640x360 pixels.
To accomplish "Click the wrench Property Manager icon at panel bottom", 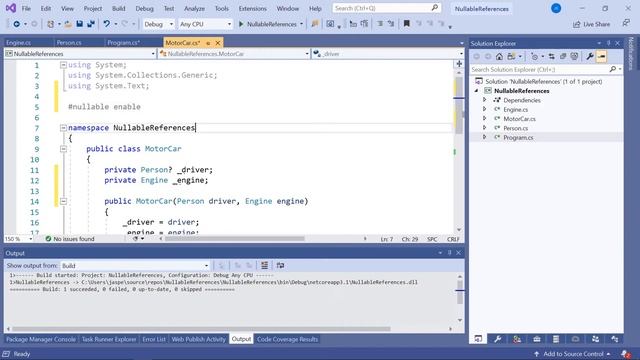I will 498,339.
